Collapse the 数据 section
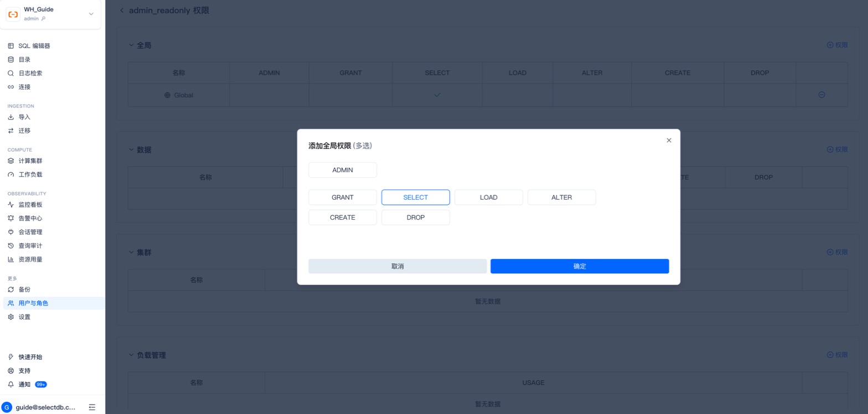The height and width of the screenshot is (414, 868). click(x=131, y=150)
